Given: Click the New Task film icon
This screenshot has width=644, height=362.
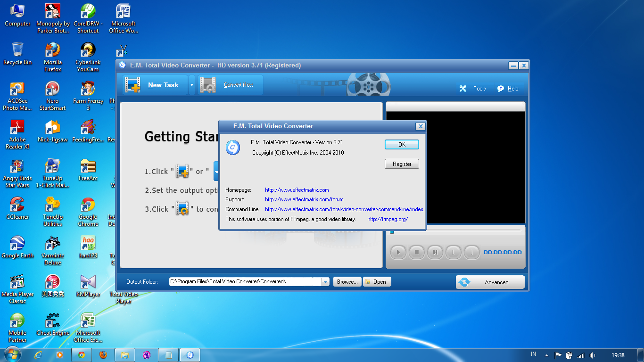Looking at the screenshot, I should coord(132,85).
